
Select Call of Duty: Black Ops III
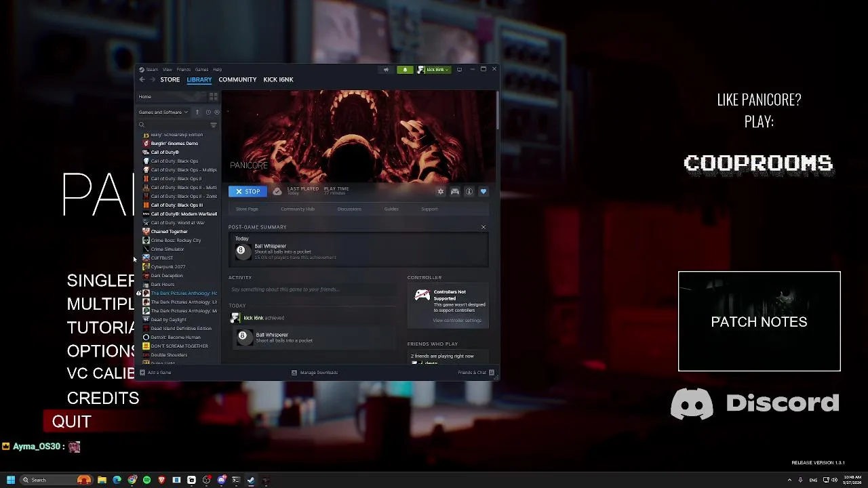point(176,205)
